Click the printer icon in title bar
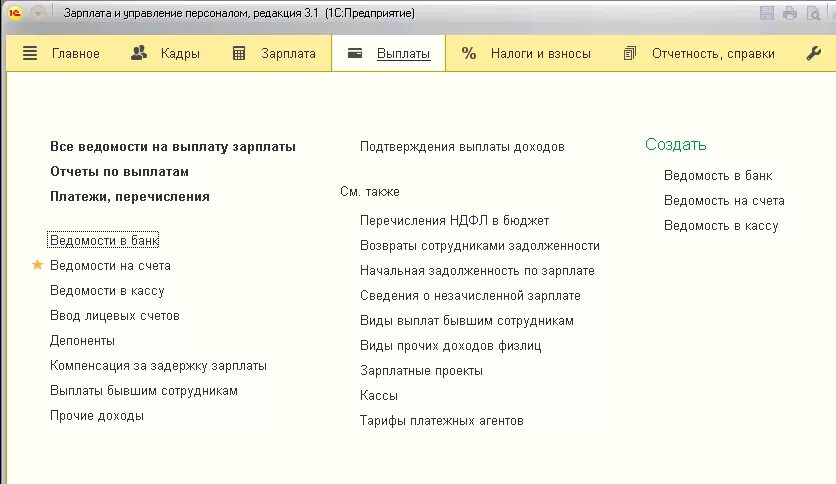The height and width of the screenshot is (484, 836). 790,13
